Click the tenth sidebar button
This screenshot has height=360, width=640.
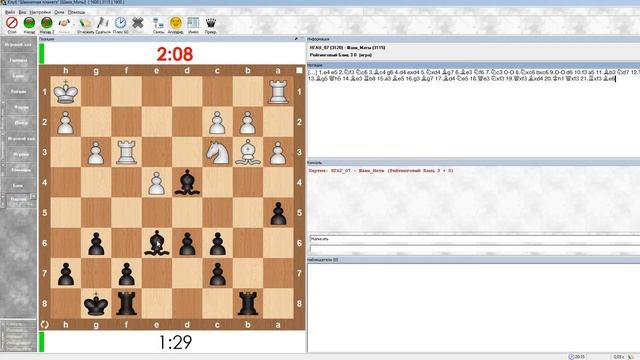pos(18,186)
